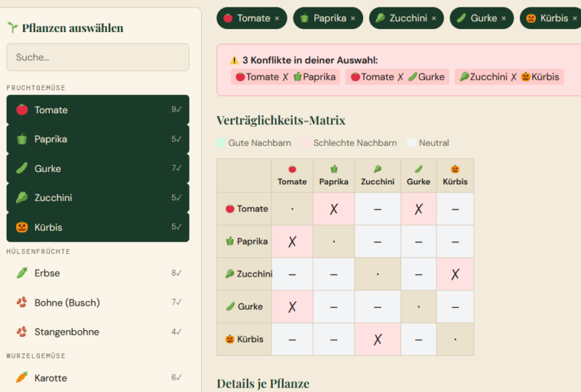Screen dimensions: 581x392
Task: Open the Tomate ✗ Gurke conflict tag
Action: coord(397,77)
